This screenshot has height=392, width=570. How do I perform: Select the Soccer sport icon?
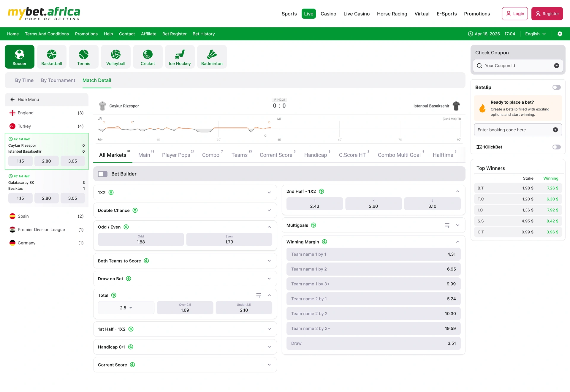[20, 57]
